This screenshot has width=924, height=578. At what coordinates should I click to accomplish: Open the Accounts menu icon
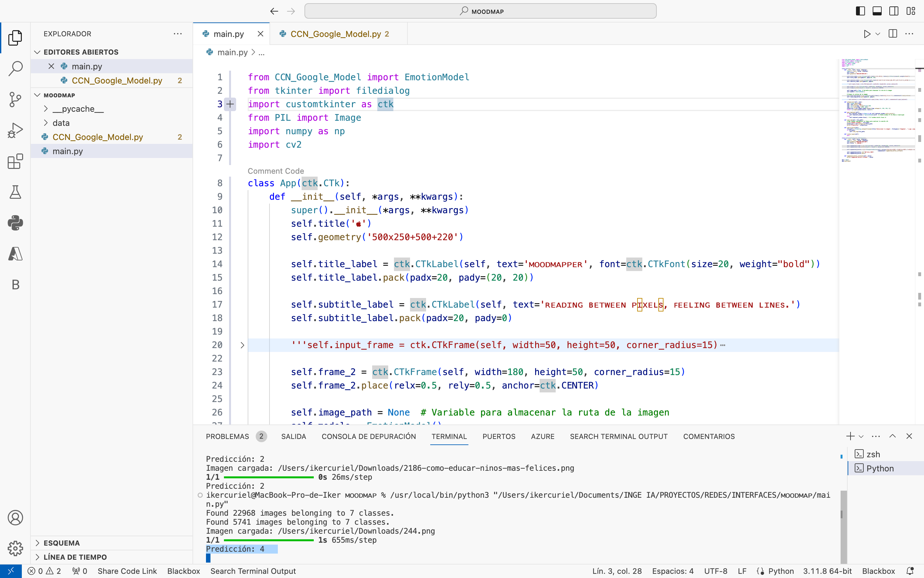(x=15, y=518)
